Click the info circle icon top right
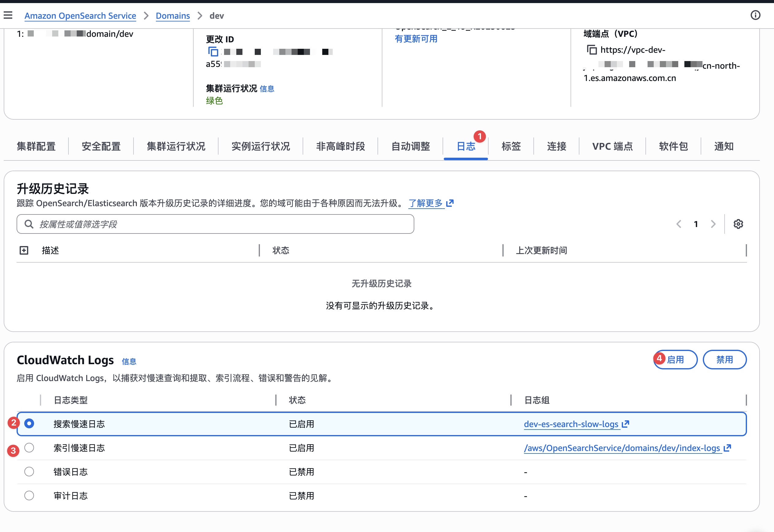This screenshot has height=532, width=774. click(x=755, y=15)
